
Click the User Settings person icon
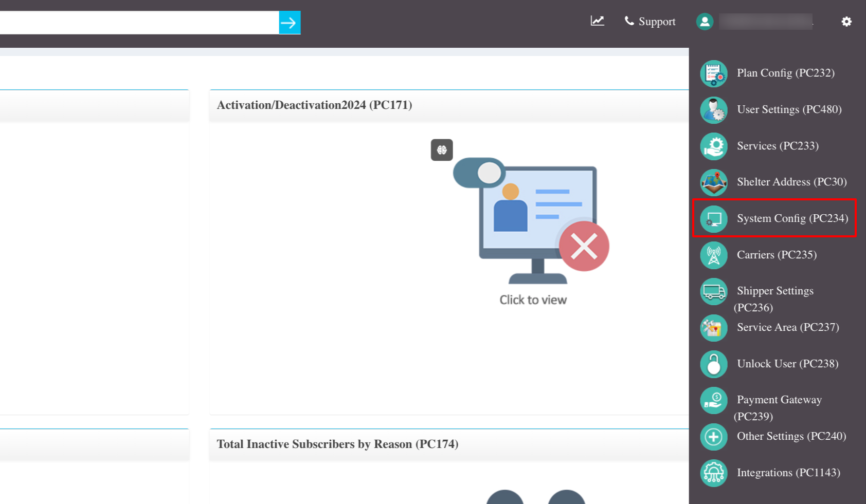[713, 110]
